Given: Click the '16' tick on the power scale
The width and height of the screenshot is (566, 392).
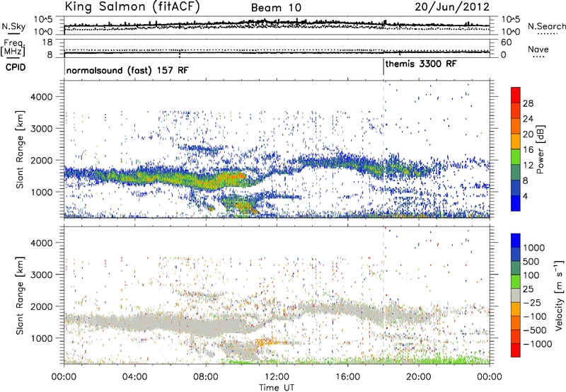Looking at the screenshot, I should tap(528, 150).
